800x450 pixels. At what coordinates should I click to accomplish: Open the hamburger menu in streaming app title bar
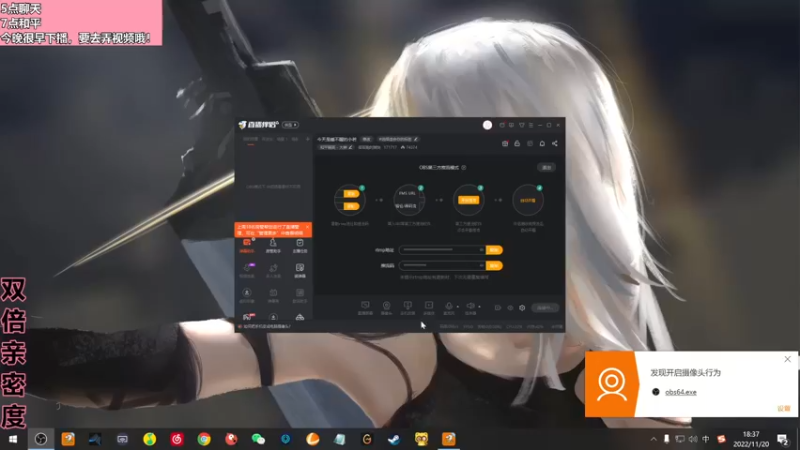click(531, 125)
